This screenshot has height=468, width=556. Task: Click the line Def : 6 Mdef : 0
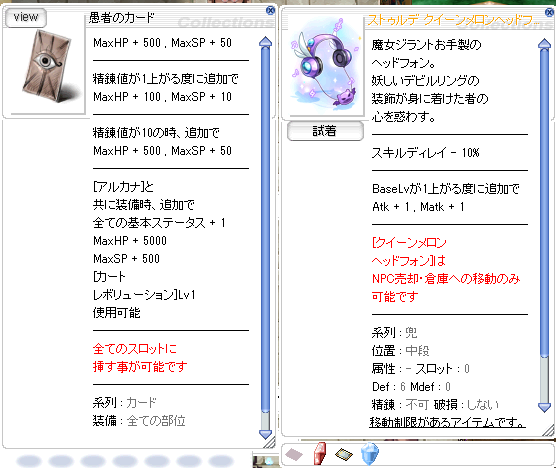click(411, 386)
